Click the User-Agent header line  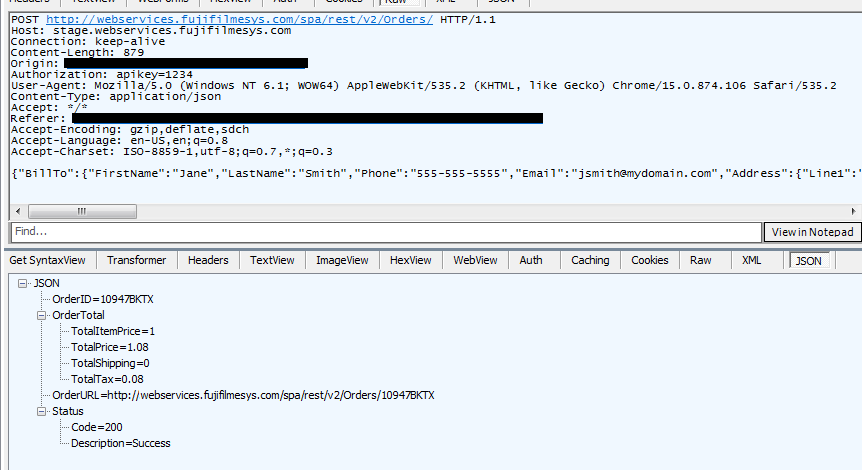(423, 86)
